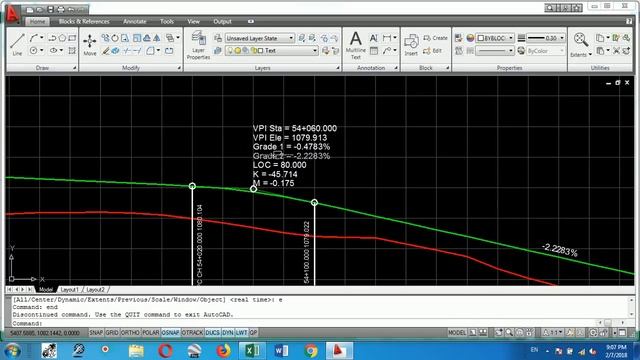Toggle OTRACK in status bar

[192, 333]
